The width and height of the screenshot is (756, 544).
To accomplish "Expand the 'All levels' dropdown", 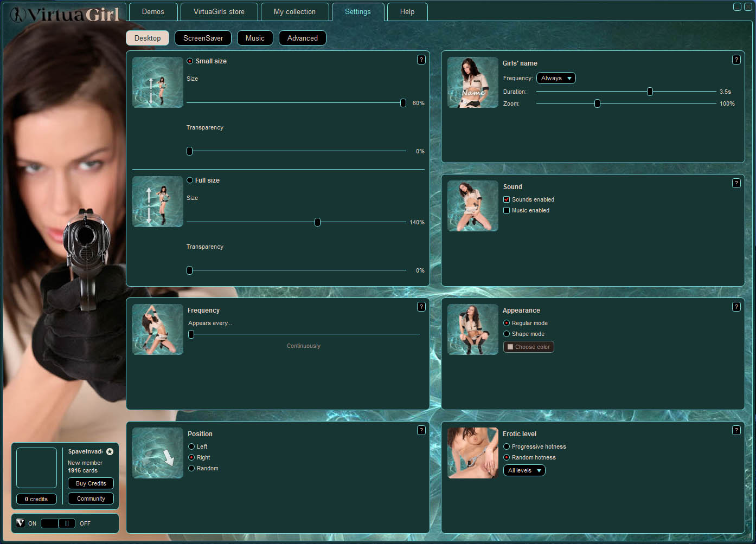I will (524, 470).
